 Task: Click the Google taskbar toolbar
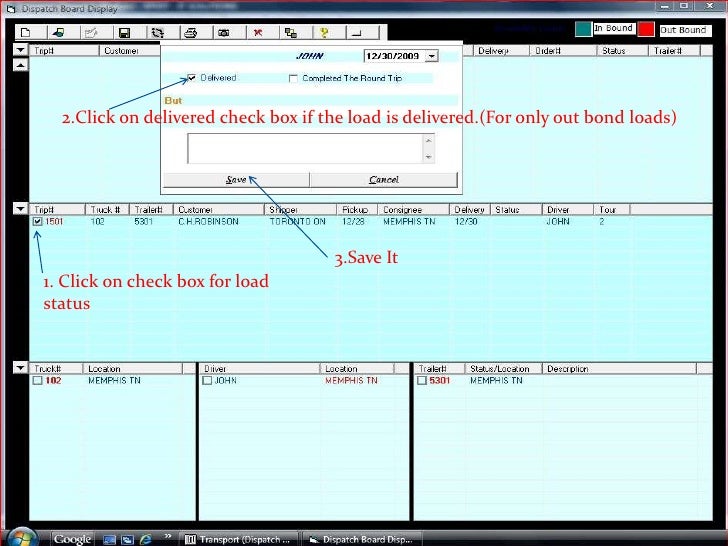pos(72,539)
